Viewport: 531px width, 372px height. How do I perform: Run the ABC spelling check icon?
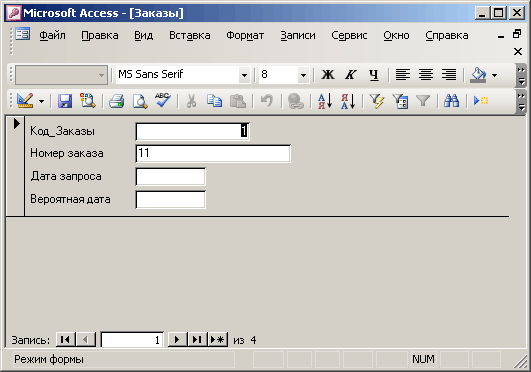coord(163,100)
